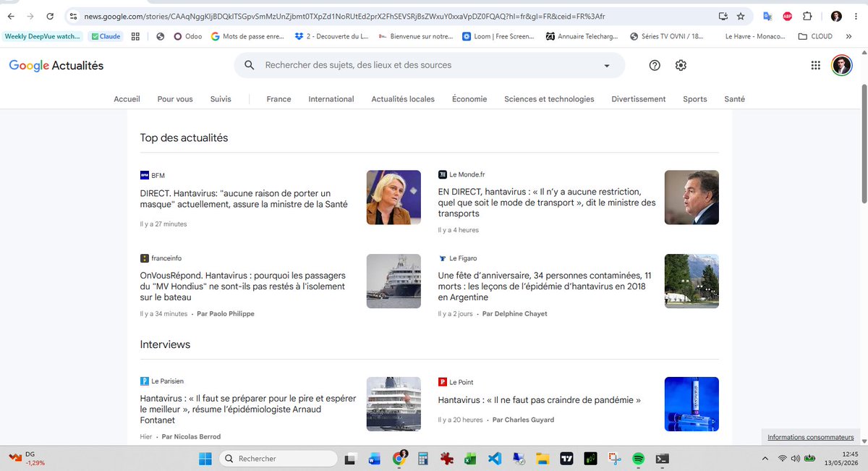This screenshot has height=471, width=868.
Task: Open Spotify from the taskbar
Action: (638, 458)
